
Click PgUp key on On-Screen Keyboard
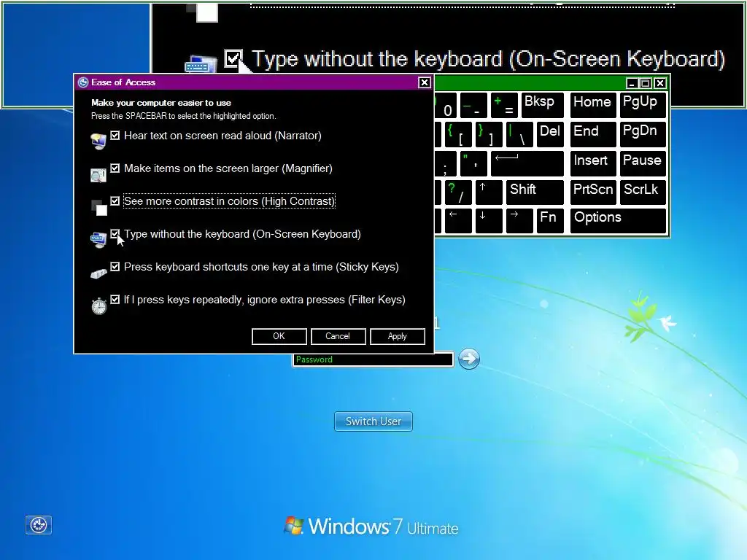pyautogui.click(x=643, y=105)
